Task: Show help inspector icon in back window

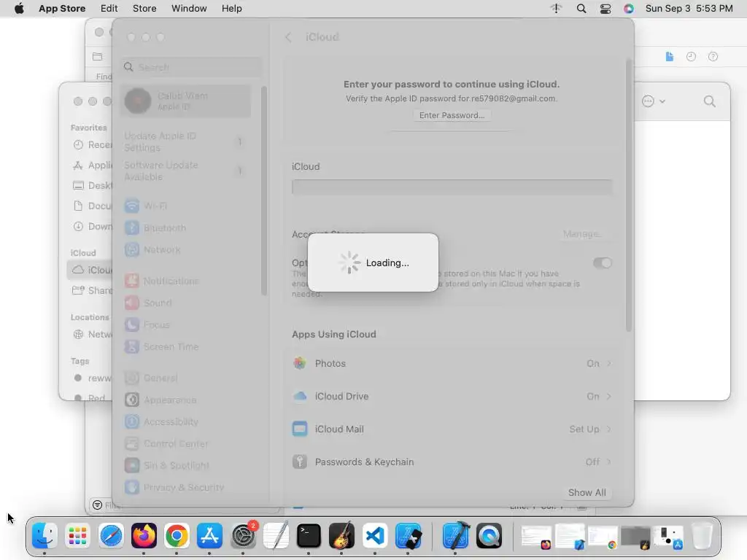Action: pos(713,57)
